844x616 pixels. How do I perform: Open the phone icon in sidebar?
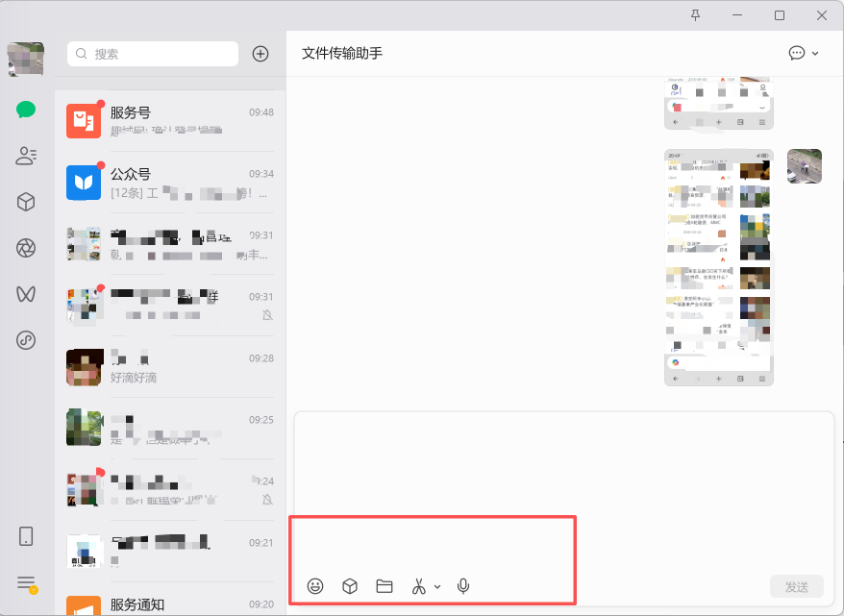[x=26, y=536]
